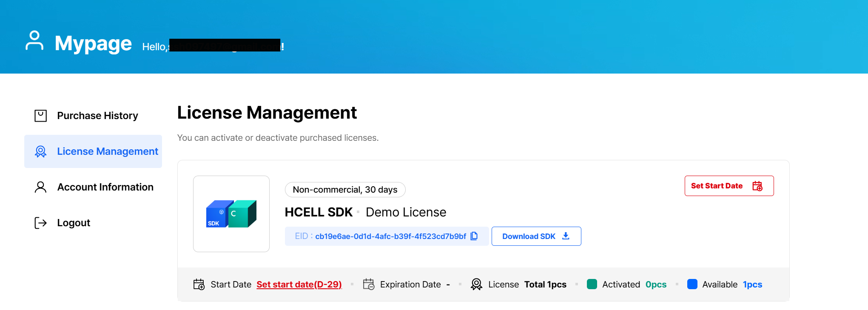Select License Management in the sidebar
868x310 pixels.
click(x=93, y=151)
